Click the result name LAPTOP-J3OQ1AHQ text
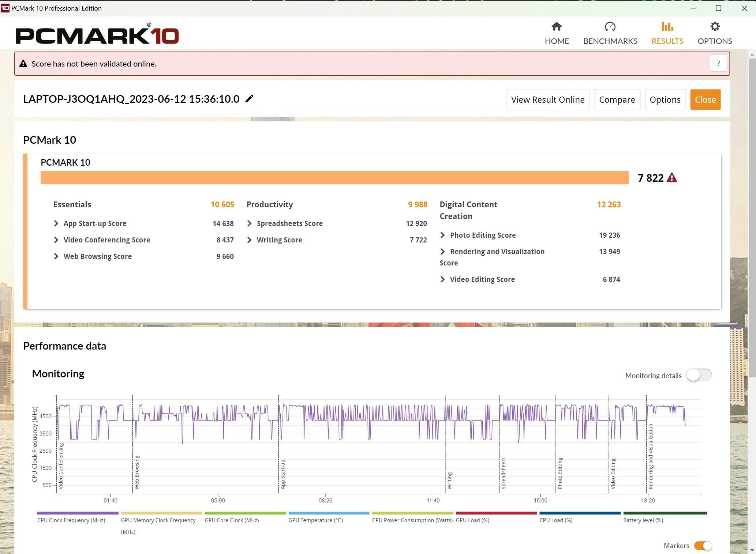Viewport: 756px width, 554px height. tap(131, 99)
